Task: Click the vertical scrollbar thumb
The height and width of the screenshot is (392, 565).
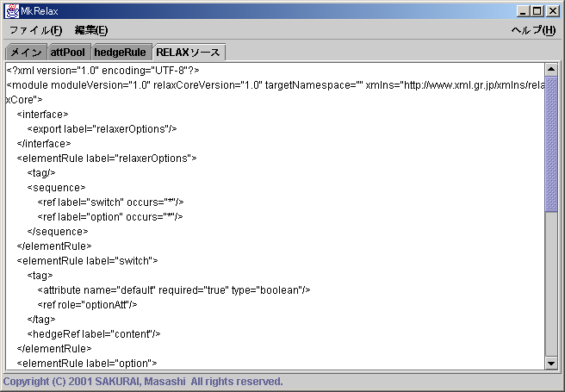Action: point(551,142)
